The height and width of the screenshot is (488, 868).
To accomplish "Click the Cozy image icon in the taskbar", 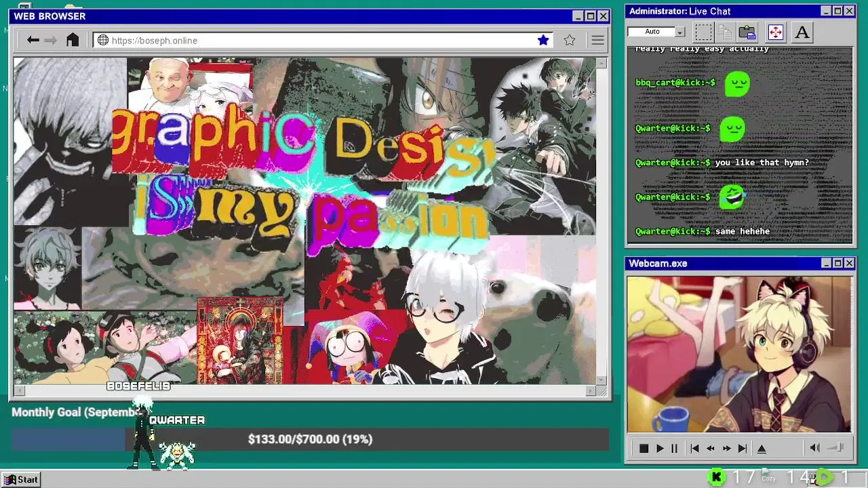I will click(x=768, y=475).
